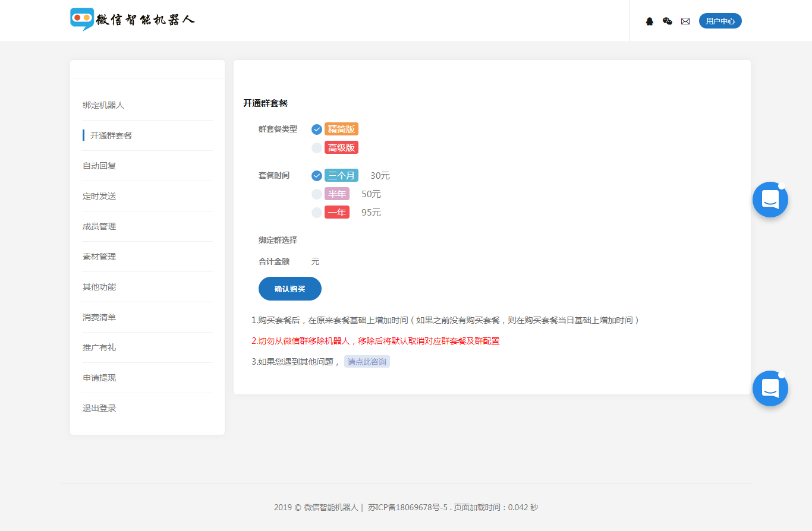Click the 95元 price text

coord(371,213)
